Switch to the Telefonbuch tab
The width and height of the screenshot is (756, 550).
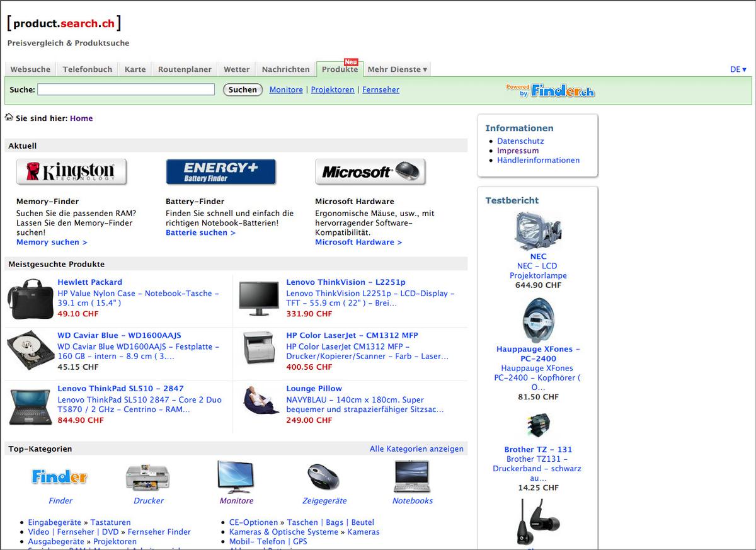pyautogui.click(x=88, y=69)
